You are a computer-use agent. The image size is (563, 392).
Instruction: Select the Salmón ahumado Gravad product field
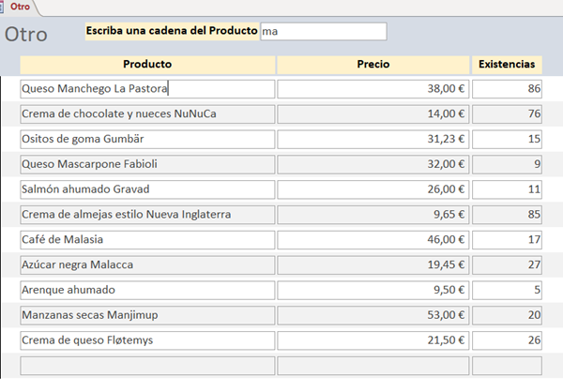[x=147, y=189]
